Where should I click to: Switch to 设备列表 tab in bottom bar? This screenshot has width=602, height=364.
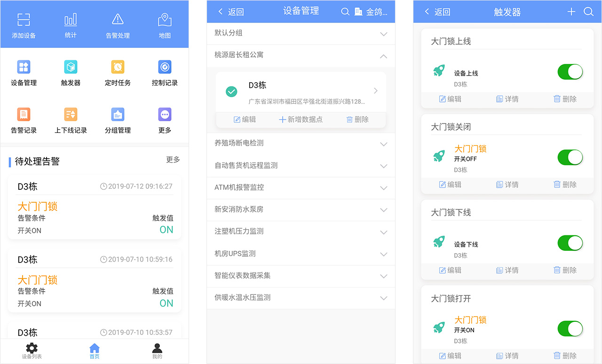coord(32,351)
